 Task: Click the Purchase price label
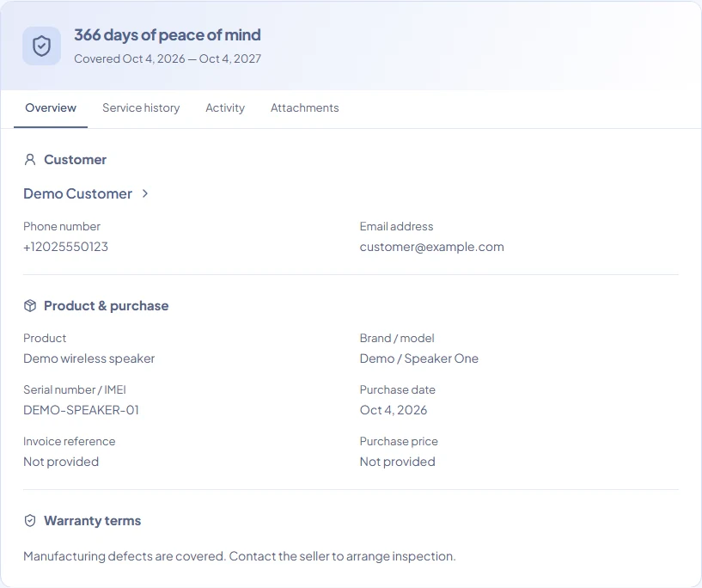pyautogui.click(x=399, y=442)
